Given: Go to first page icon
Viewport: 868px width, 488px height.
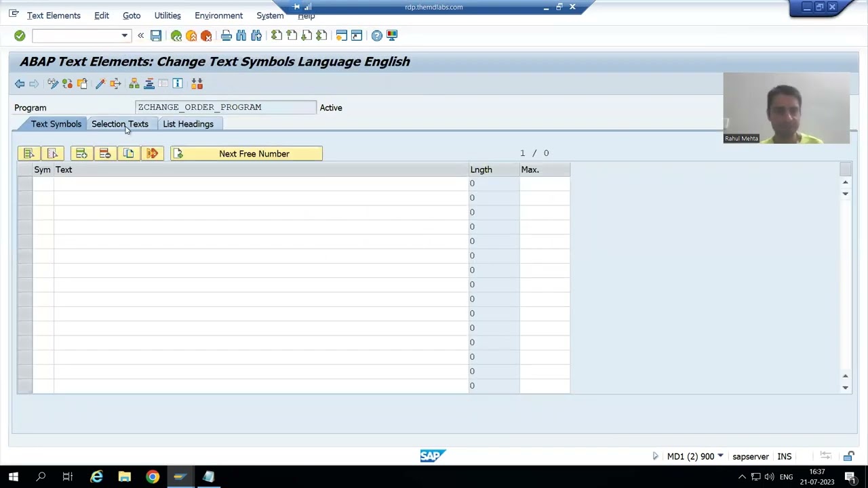Looking at the screenshot, I should click(277, 35).
